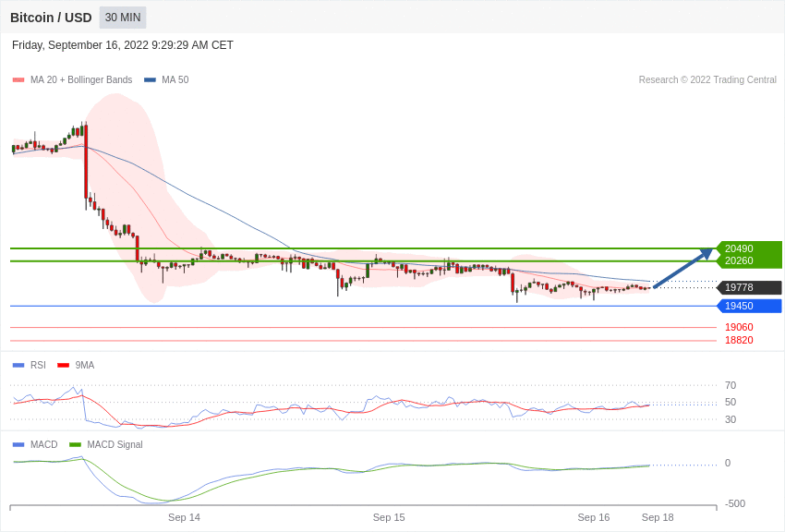Select the green 20490 resistance price tag

(x=749, y=248)
